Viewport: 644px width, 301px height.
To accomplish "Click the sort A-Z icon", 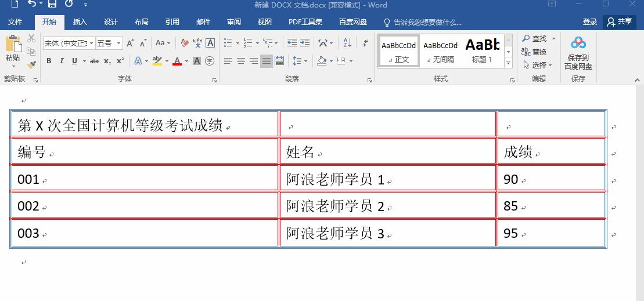I will point(347,43).
